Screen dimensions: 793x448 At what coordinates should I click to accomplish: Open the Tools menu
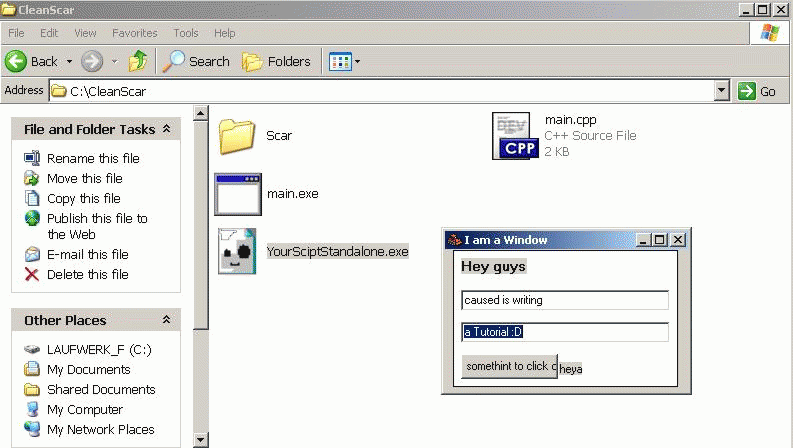185,33
